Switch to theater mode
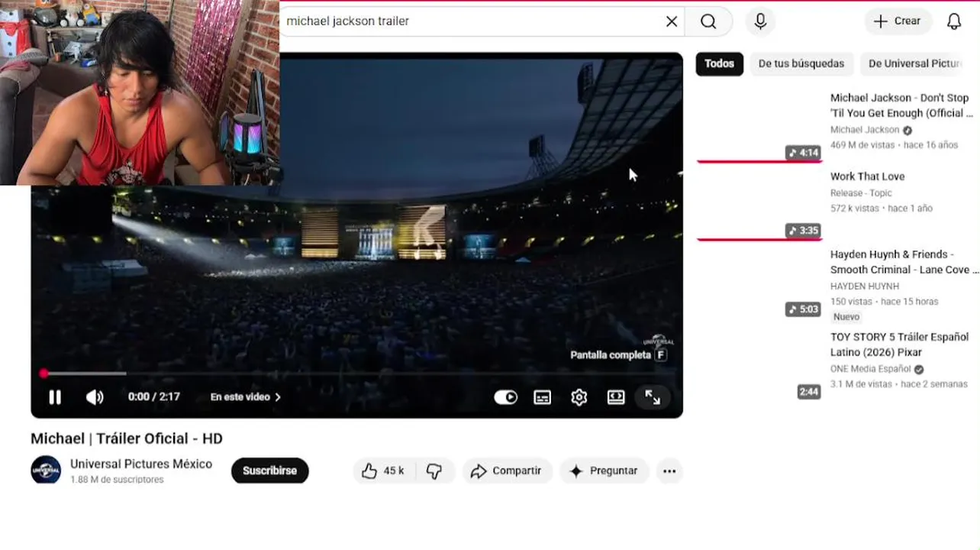This screenshot has width=980, height=550. (616, 397)
